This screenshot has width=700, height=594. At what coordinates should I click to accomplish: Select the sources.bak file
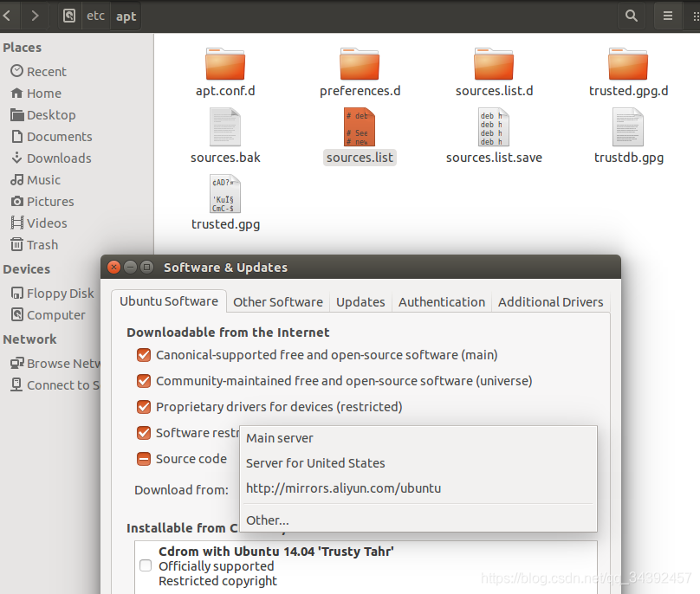tap(225, 137)
